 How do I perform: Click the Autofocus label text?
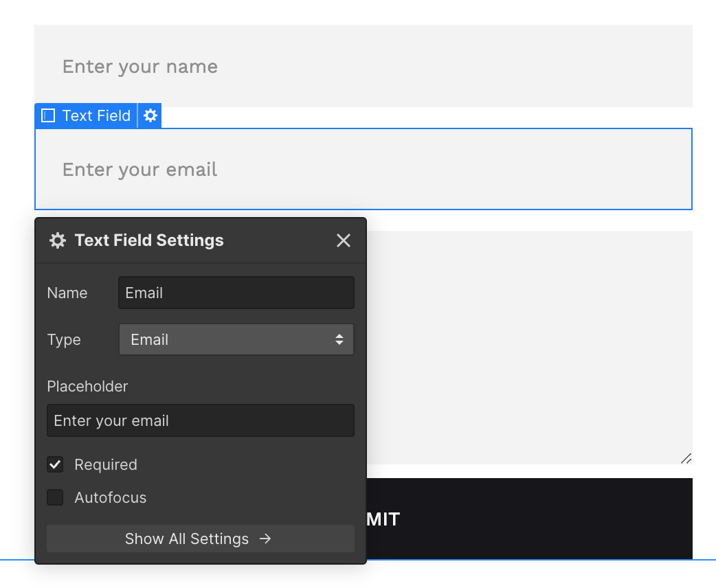click(111, 497)
